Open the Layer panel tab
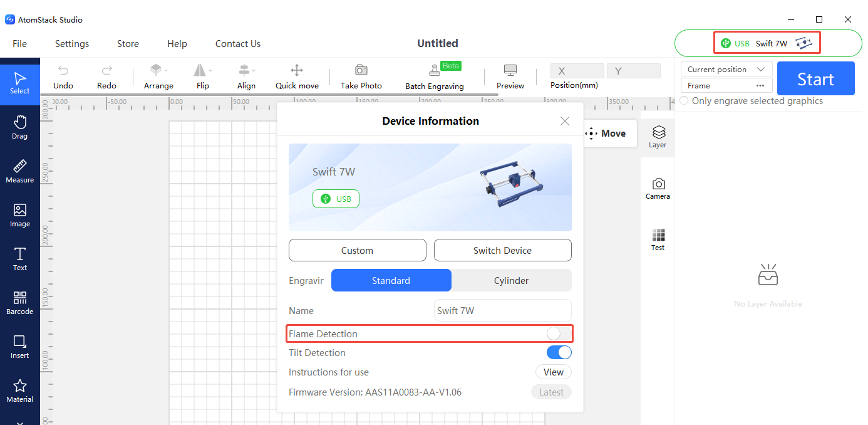Screen dimensions: 868x425 658,136
